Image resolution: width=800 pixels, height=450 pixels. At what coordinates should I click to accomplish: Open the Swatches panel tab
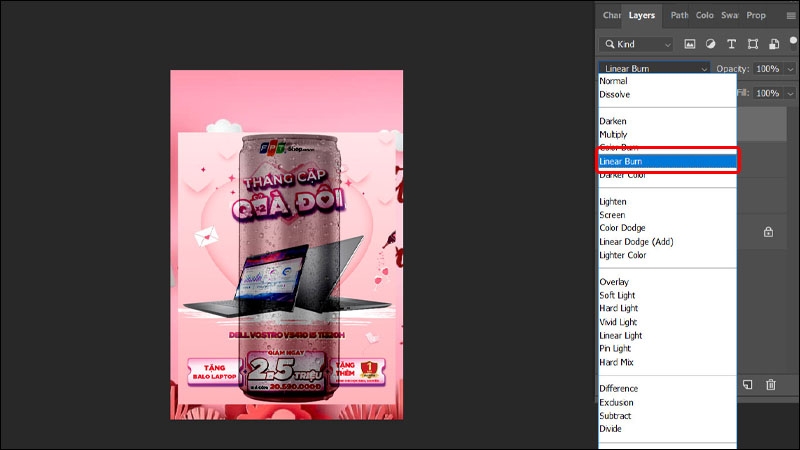click(x=730, y=15)
